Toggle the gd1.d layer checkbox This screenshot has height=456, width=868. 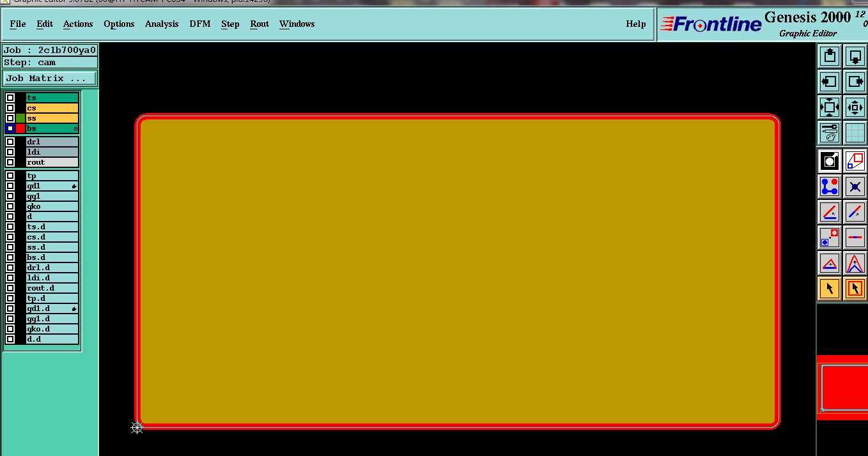click(x=10, y=308)
